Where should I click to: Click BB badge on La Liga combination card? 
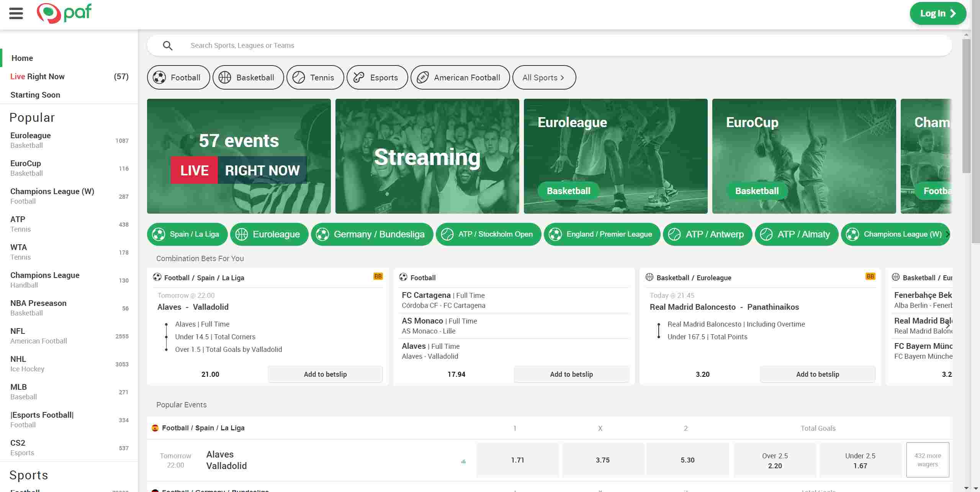[378, 276]
